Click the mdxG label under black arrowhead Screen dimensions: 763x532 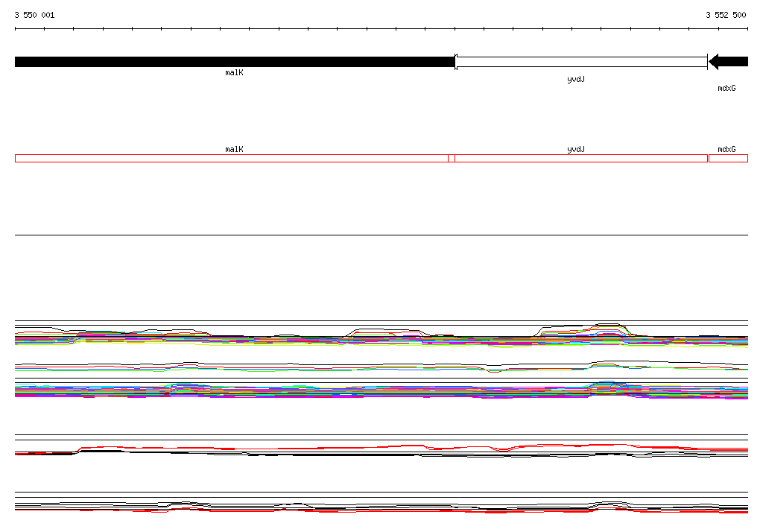click(726, 88)
